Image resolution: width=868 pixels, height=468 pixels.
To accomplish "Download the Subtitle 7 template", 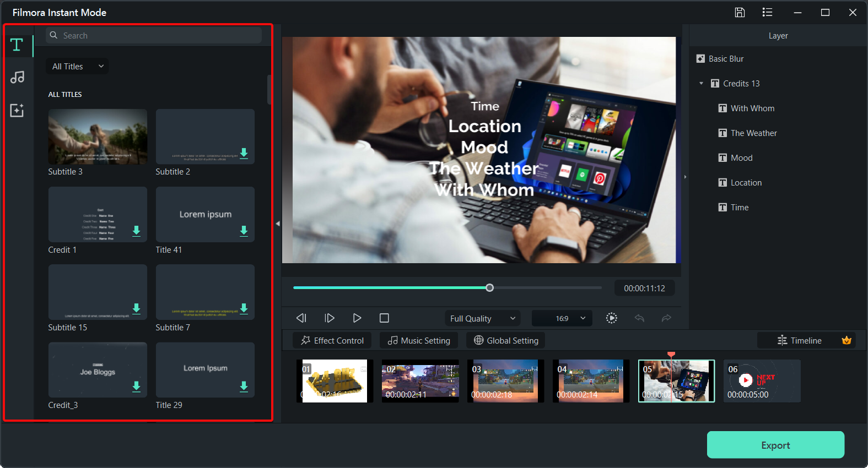I will tap(244, 308).
